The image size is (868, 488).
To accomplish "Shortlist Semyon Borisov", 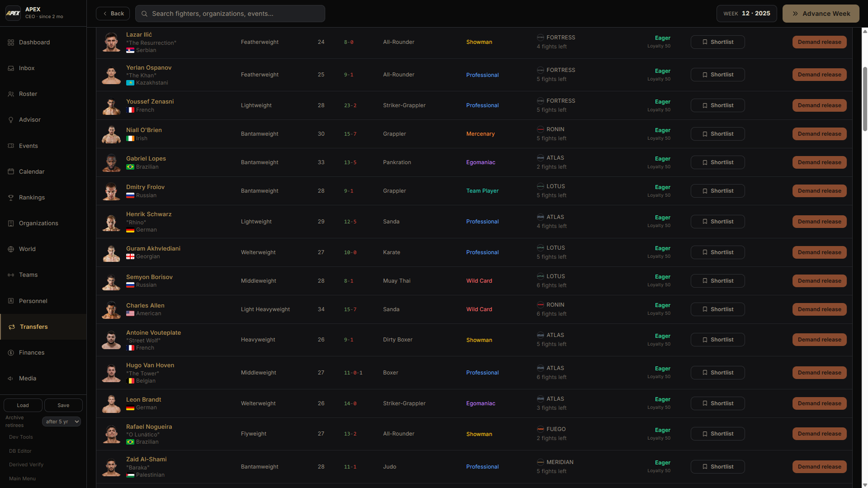I will click(717, 281).
